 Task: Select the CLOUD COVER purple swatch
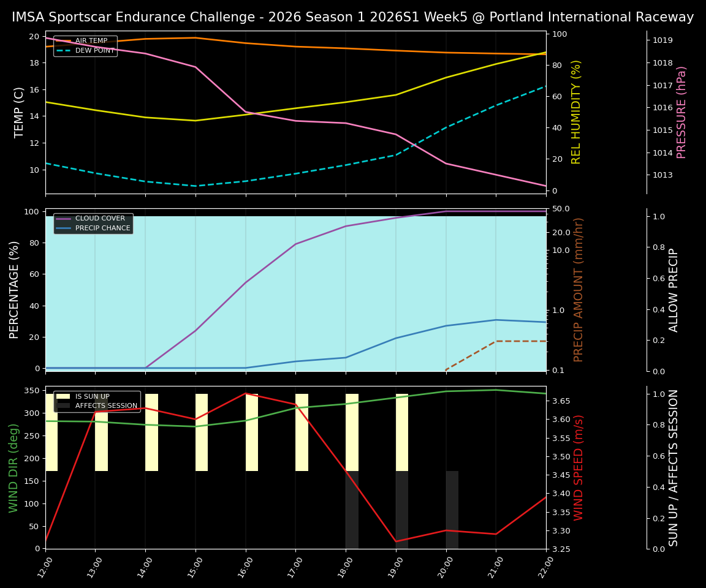[64, 218]
